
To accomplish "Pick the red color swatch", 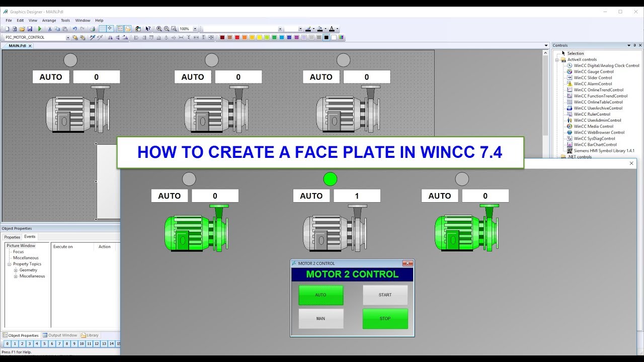I will point(237,37).
